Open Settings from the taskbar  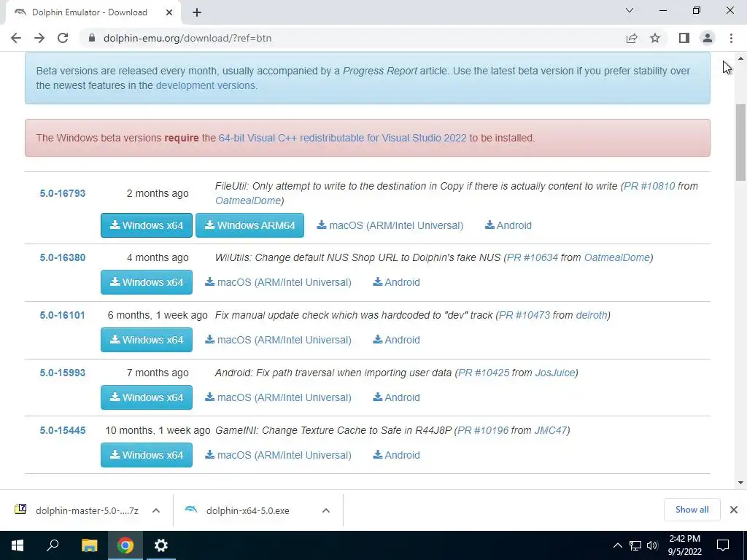tap(161, 545)
